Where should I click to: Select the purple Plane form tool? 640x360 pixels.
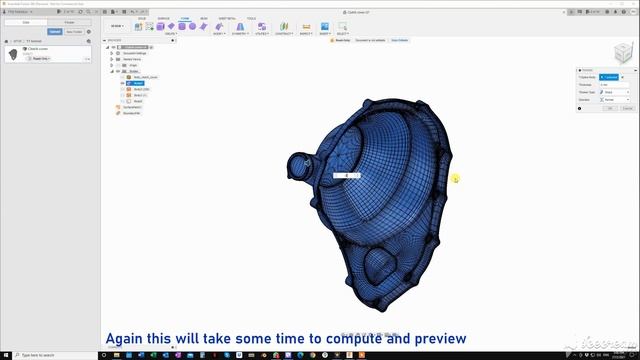[x=171, y=26]
